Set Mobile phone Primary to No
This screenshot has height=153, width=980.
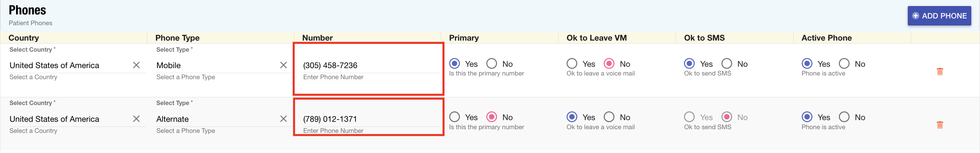click(492, 63)
